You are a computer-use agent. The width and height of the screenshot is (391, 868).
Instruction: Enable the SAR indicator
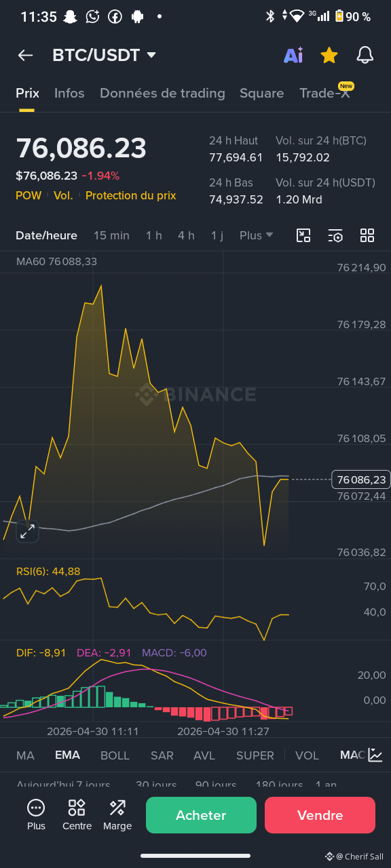tap(162, 755)
